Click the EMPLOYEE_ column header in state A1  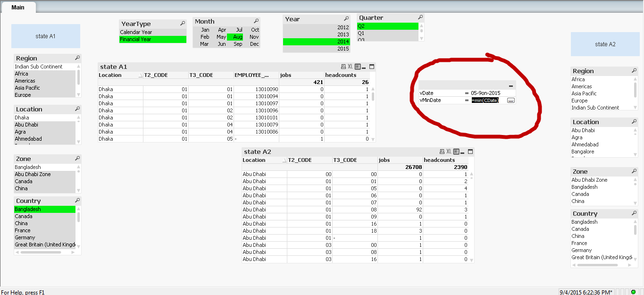pyautogui.click(x=256, y=75)
